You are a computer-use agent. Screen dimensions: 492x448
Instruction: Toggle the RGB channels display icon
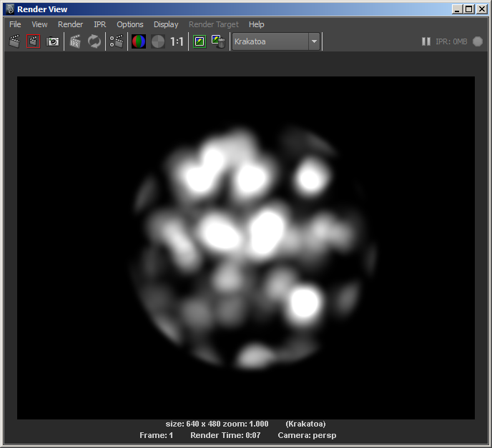(139, 41)
